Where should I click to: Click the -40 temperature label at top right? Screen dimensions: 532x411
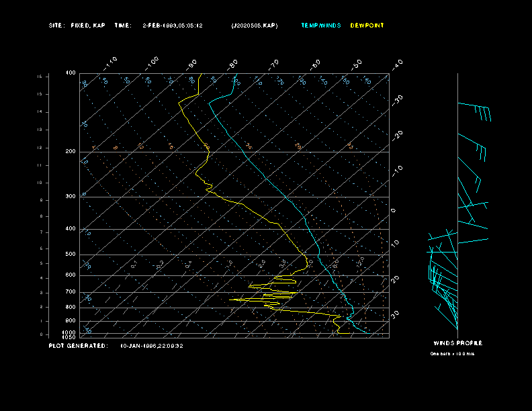pos(397,64)
